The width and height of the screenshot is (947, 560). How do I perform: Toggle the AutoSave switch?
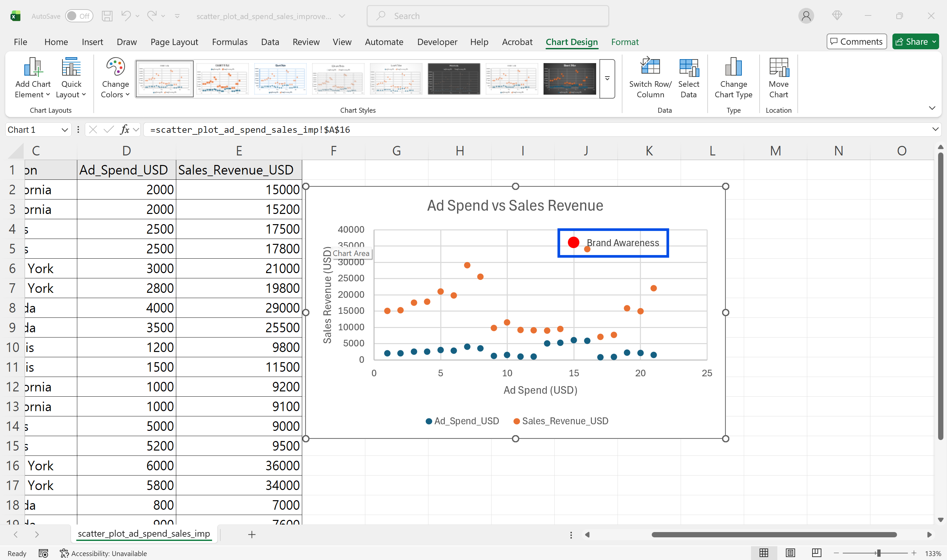tap(79, 16)
